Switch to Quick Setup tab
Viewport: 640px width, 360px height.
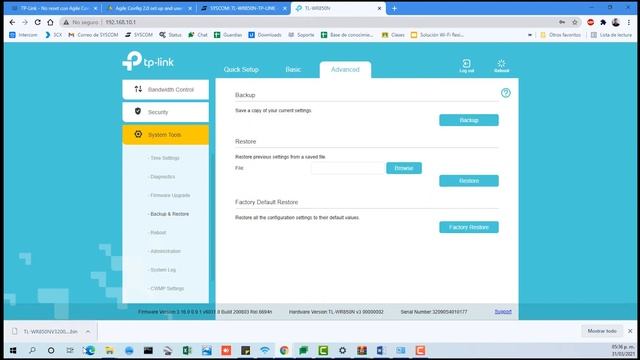[x=241, y=69]
